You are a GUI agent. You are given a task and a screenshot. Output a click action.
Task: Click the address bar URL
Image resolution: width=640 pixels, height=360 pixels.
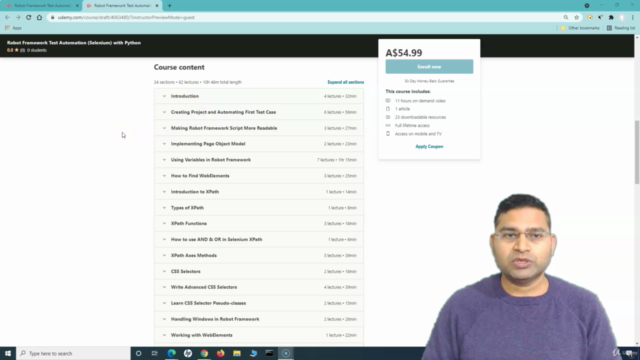(x=126, y=18)
